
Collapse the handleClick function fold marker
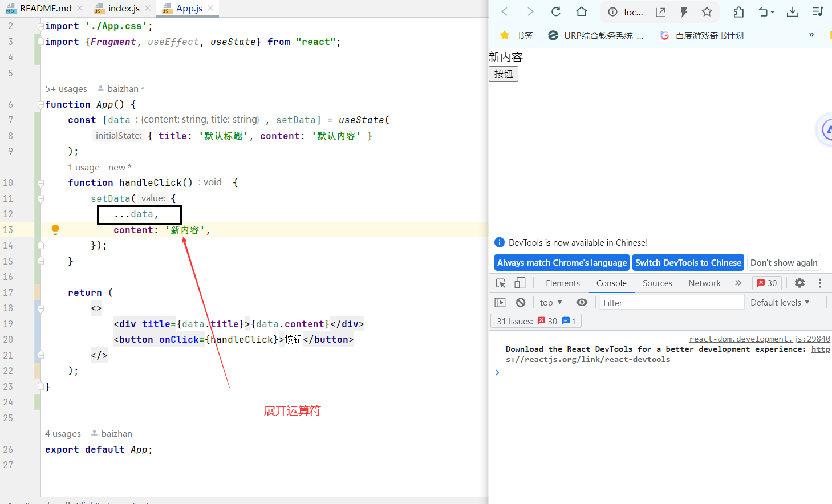click(x=40, y=183)
